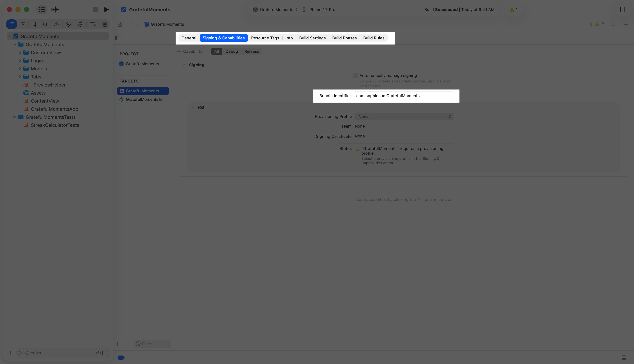Viewport: 634px width, 364px height.
Task: Hide the project and targets list
Action: click(118, 38)
